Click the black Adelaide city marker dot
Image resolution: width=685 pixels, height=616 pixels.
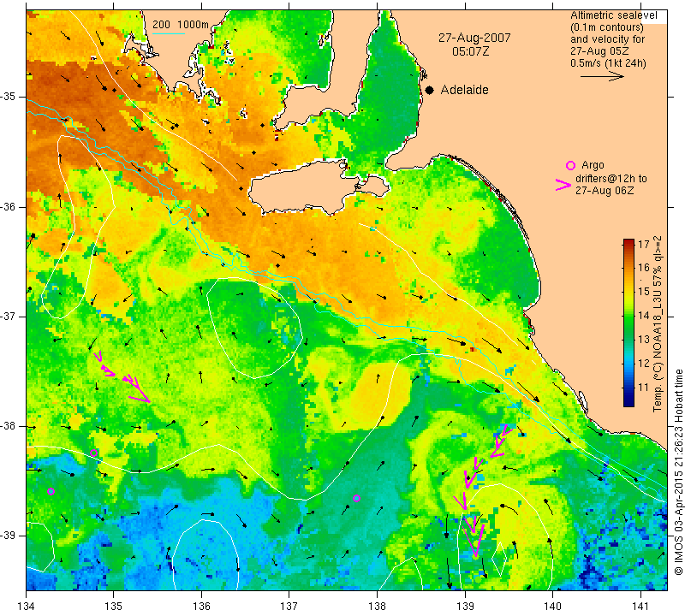(x=430, y=90)
